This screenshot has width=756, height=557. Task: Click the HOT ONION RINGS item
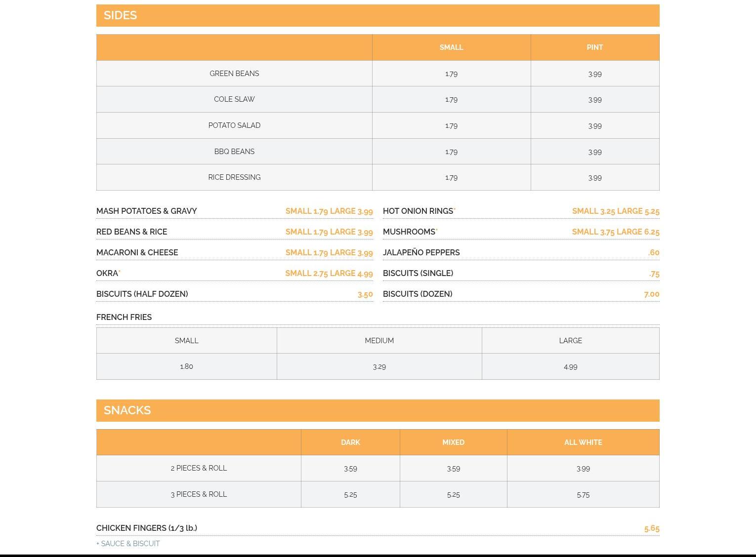click(418, 211)
